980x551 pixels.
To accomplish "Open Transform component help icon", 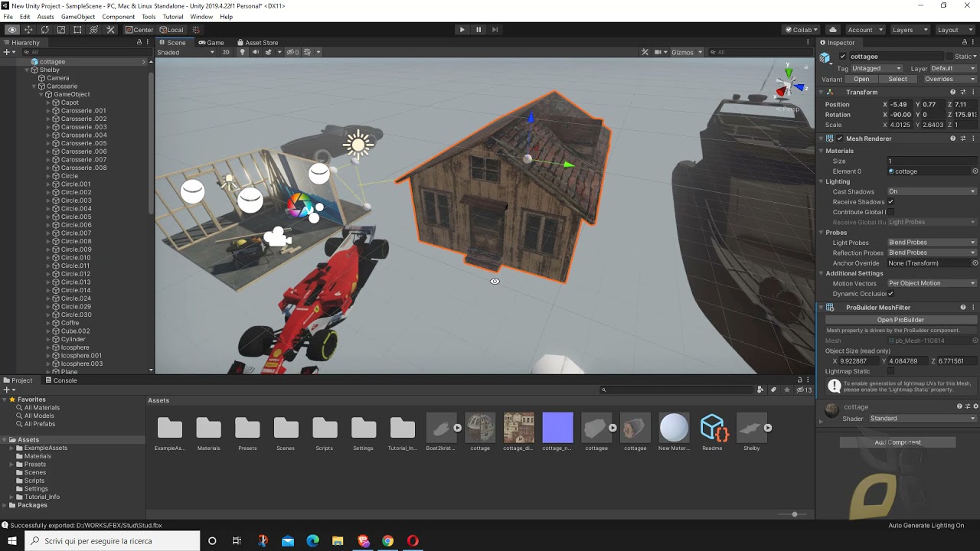I will tap(953, 92).
